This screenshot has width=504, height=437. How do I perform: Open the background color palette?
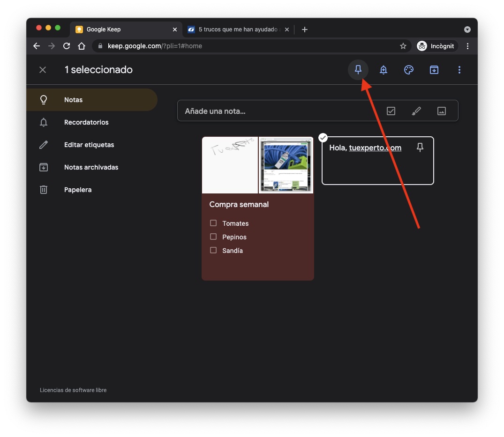tap(409, 70)
